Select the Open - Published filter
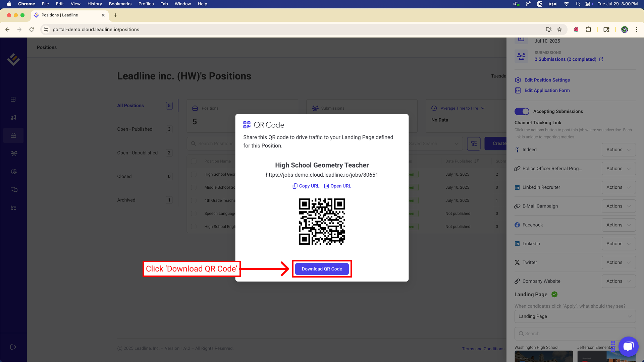The height and width of the screenshot is (362, 644). (145, 129)
